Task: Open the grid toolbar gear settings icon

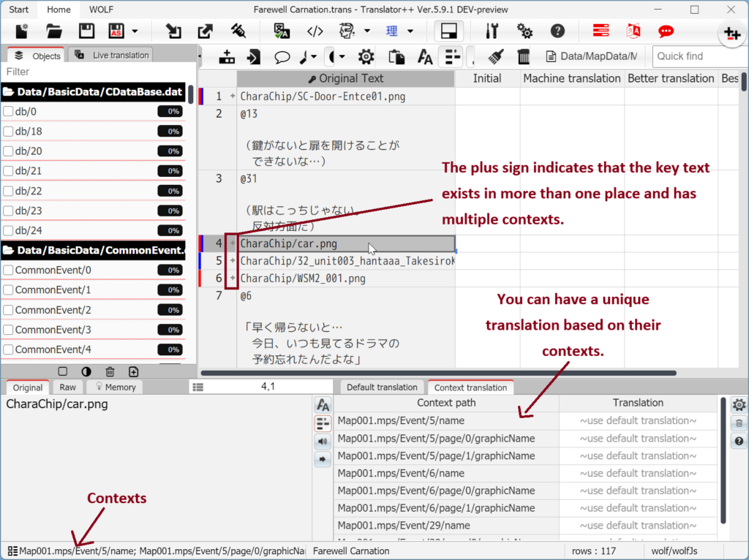Action: [366, 57]
